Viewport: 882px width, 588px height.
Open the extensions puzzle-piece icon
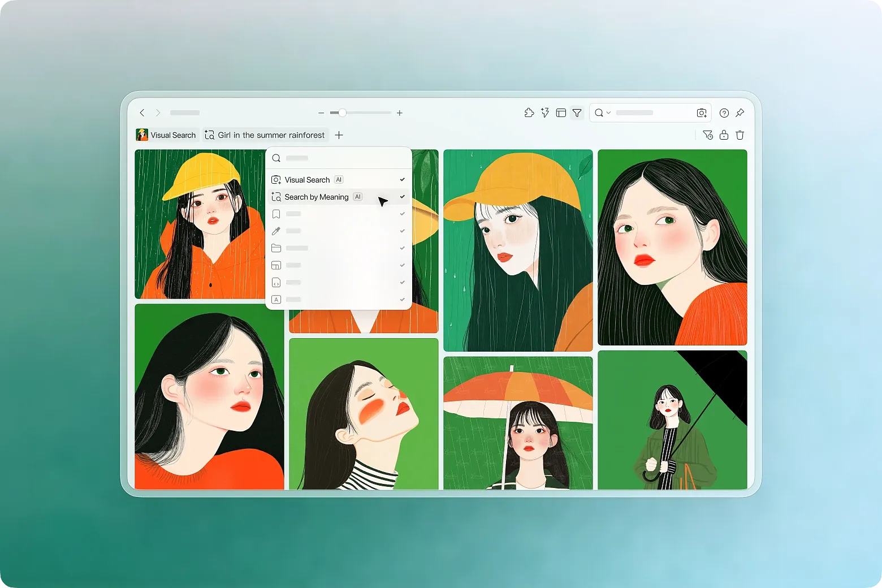tap(529, 113)
